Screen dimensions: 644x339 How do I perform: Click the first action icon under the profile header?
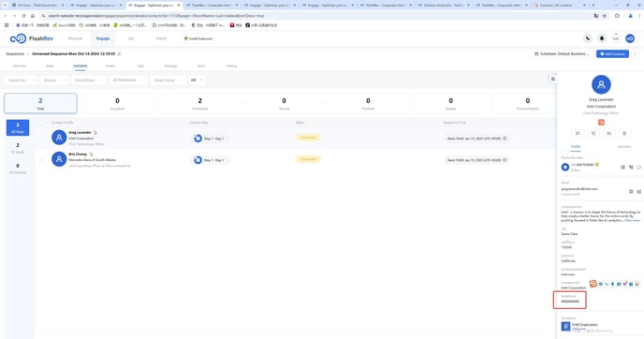point(578,134)
